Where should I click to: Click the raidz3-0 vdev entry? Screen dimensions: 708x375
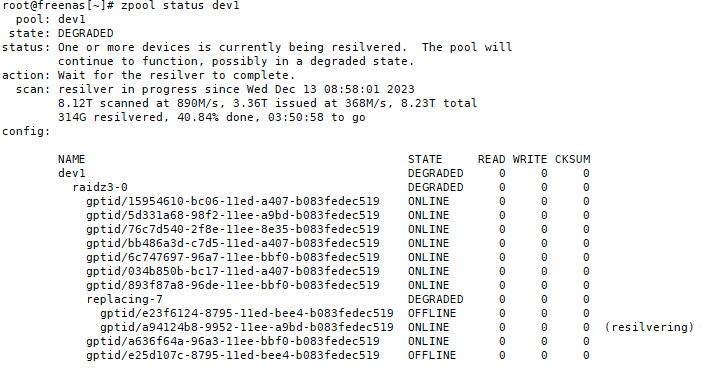[x=100, y=187]
